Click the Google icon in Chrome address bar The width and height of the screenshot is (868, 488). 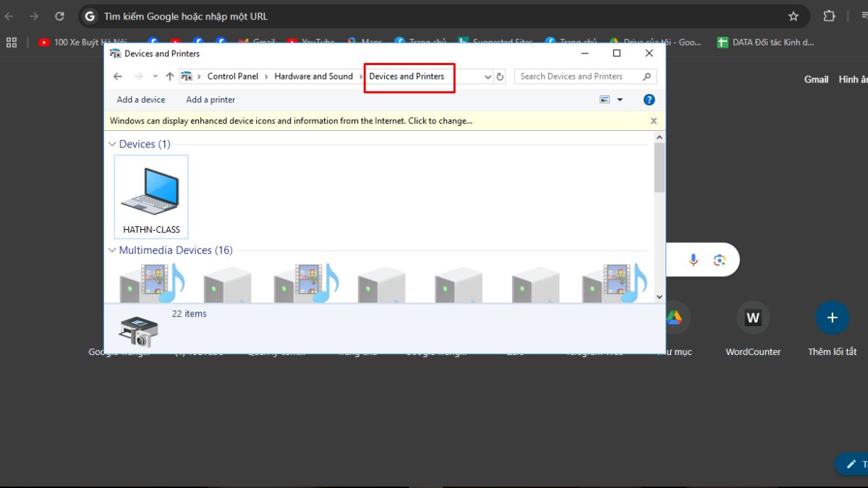90,16
